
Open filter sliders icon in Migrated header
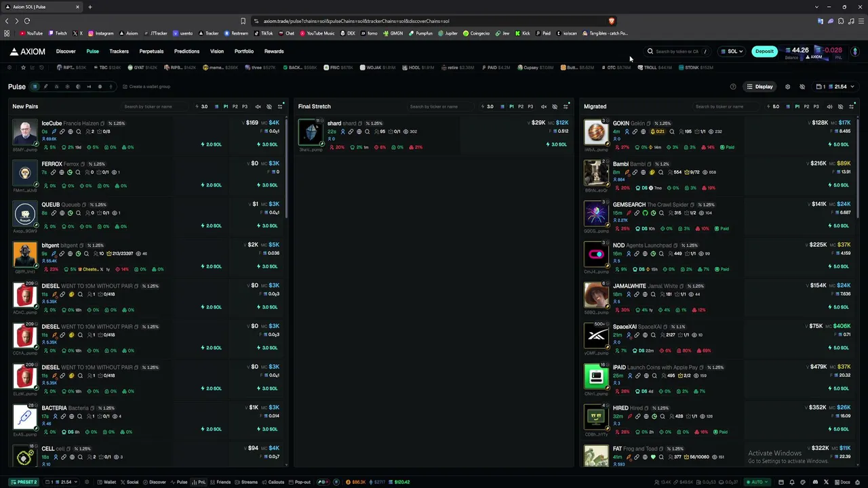pos(852,106)
